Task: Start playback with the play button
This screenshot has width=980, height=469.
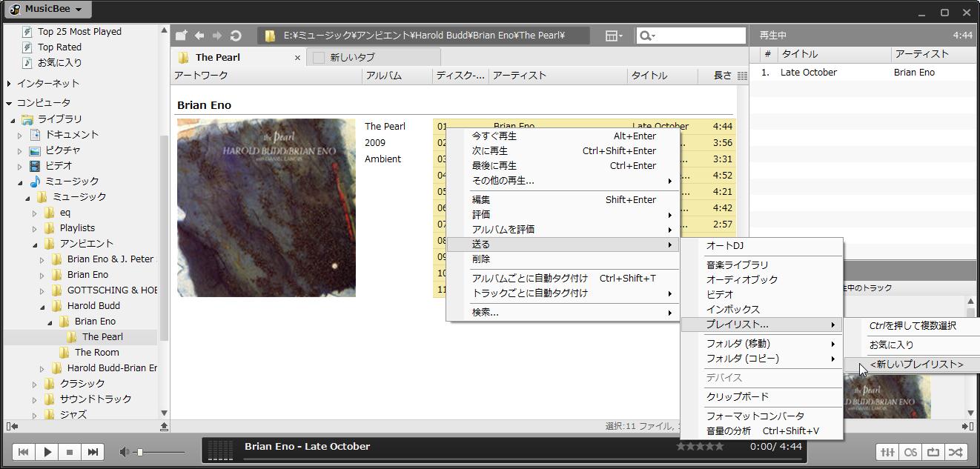Action: click(47, 452)
